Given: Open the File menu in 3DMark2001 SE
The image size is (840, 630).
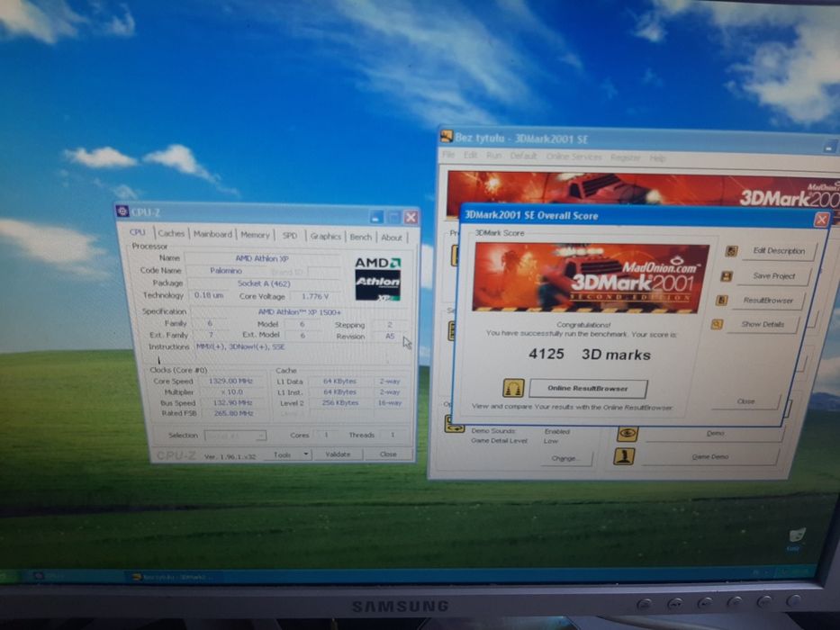Looking at the screenshot, I should 448,154.
